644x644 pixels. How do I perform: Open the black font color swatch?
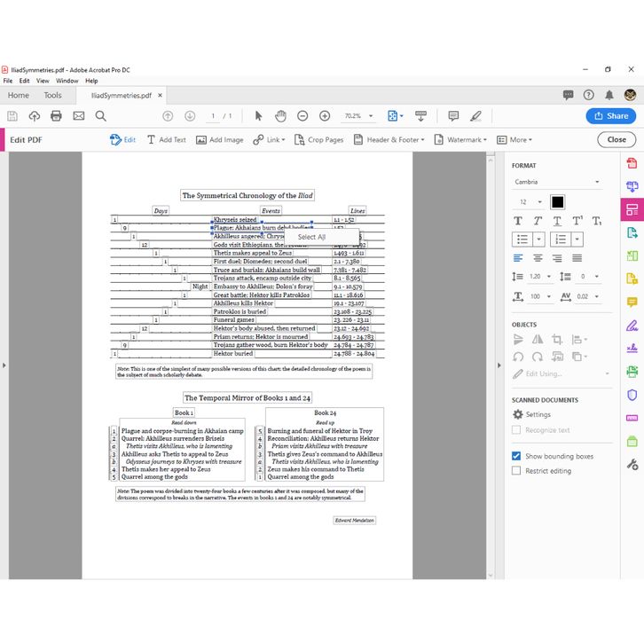[557, 202]
